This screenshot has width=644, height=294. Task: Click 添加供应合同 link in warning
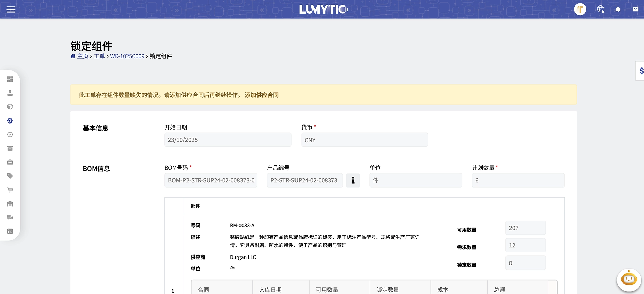pyautogui.click(x=262, y=95)
